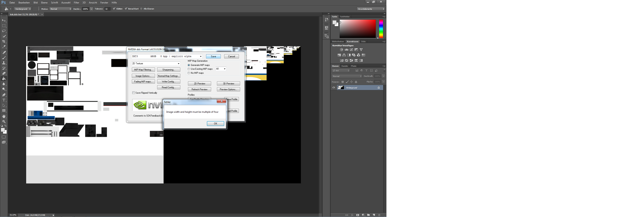Screen dimensions: 644x217
Task: Select No MIP maps radio option
Action: click(x=189, y=73)
